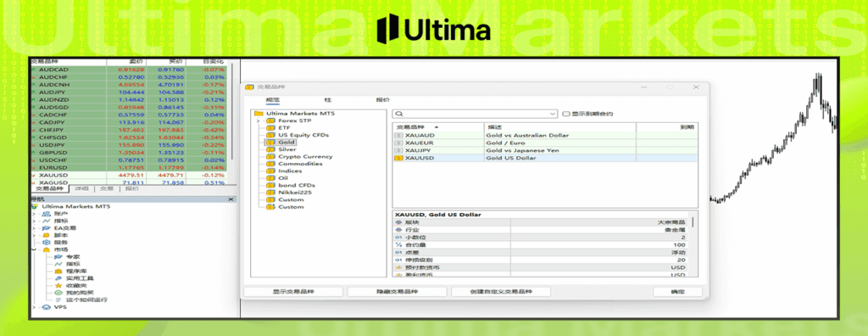
Task: Click the XAUEUR symbol icon
Action: click(x=398, y=143)
